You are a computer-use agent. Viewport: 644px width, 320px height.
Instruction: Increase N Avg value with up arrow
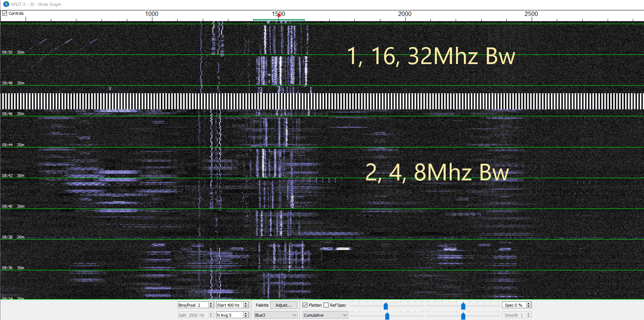point(246,313)
